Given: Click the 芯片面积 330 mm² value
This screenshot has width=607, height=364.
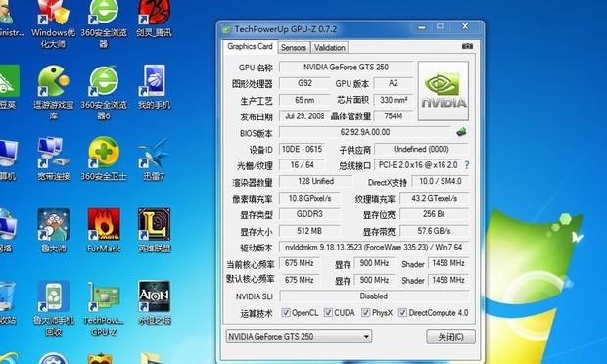Looking at the screenshot, I should click(x=393, y=100).
